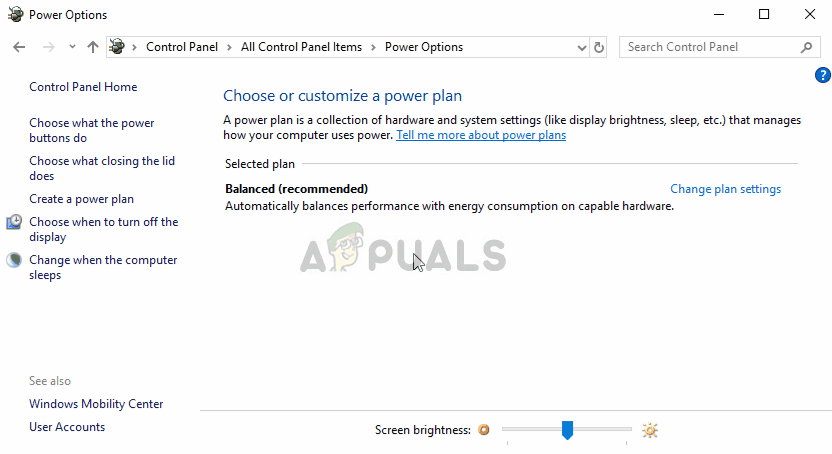Open Create a power plan
The height and width of the screenshot is (454, 832).
click(81, 199)
